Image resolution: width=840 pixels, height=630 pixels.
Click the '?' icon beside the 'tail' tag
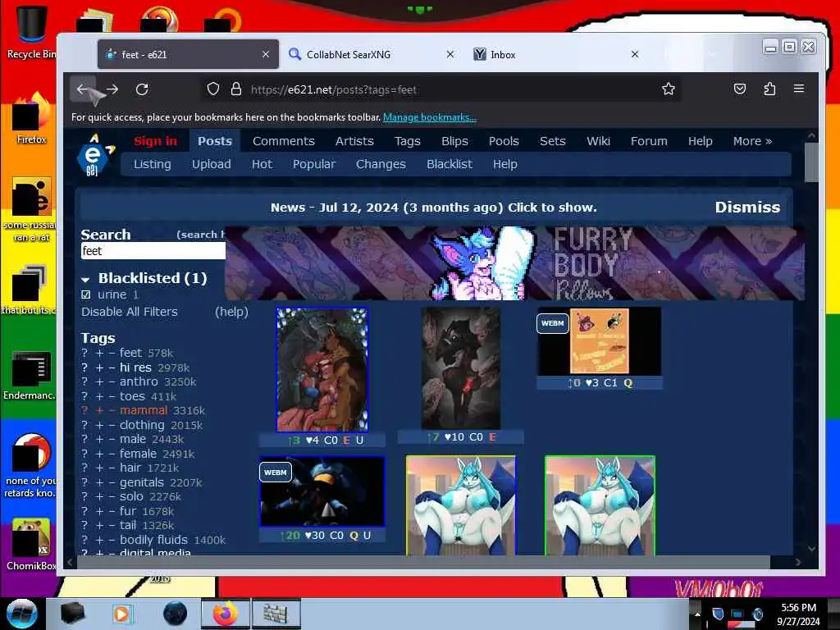pyautogui.click(x=84, y=526)
